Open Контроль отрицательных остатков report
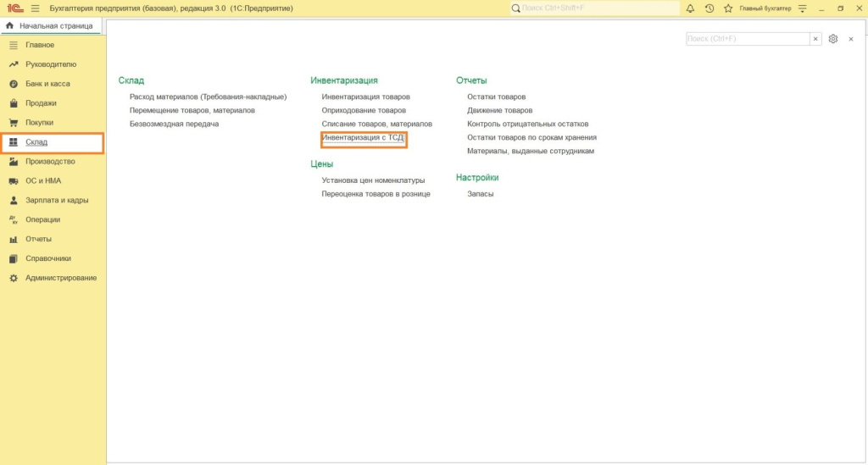 pyautogui.click(x=527, y=124)
